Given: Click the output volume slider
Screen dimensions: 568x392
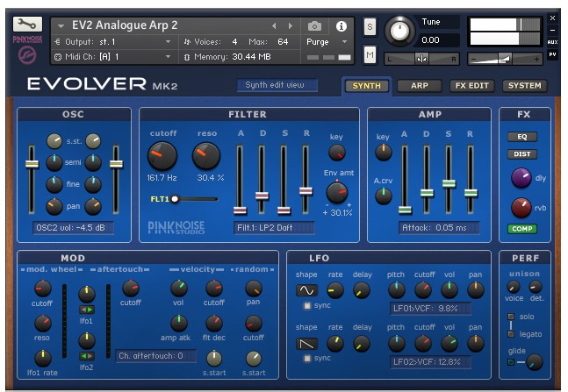Looking at the screenshot, I should pyautogui.click(x=505, y=59).
